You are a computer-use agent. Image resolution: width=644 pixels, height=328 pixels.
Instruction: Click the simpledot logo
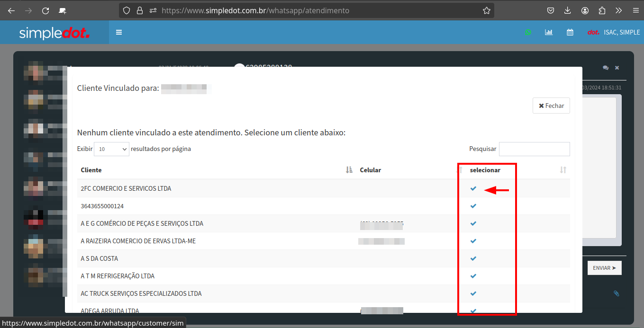click(x=54, y=33)
